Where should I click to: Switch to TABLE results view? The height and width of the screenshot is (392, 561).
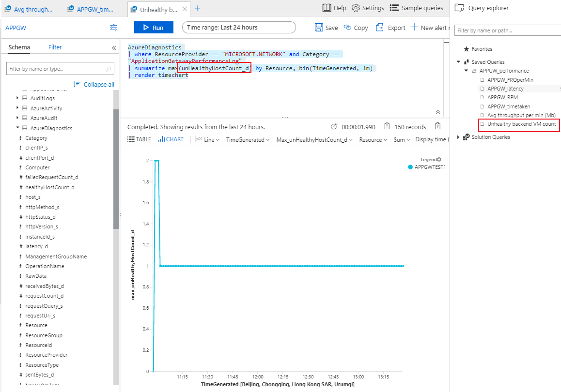[140, 139]
